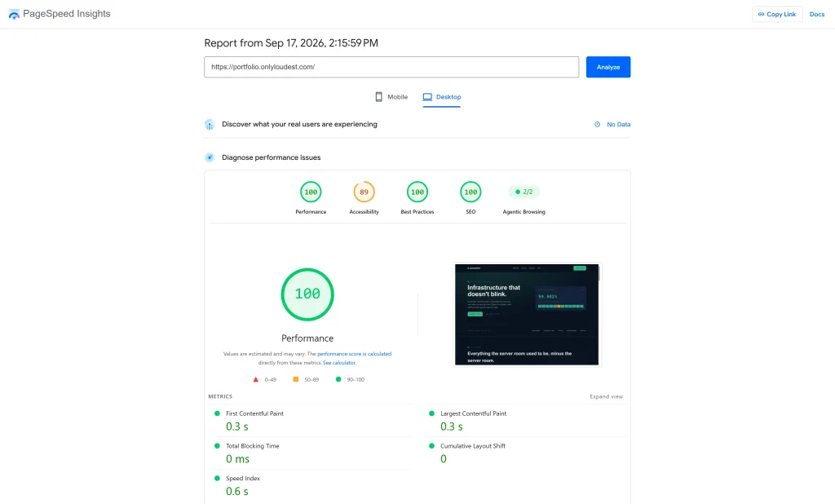
Task: Click the desktop laptop icon
Action: coord(427,97)
